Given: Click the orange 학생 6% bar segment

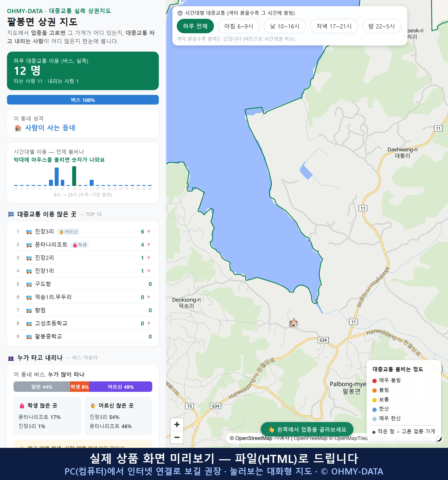Looking at the screenshot, I should [79, 387].
